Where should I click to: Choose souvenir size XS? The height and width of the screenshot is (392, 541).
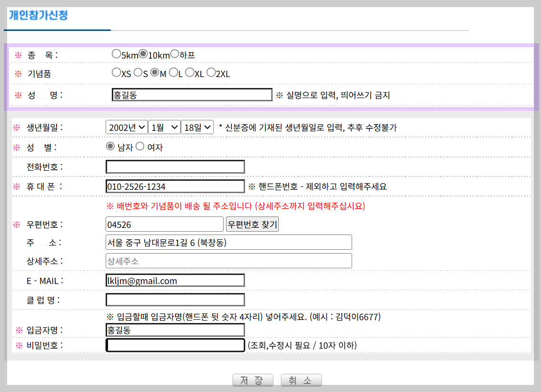[x=116, y=72]
